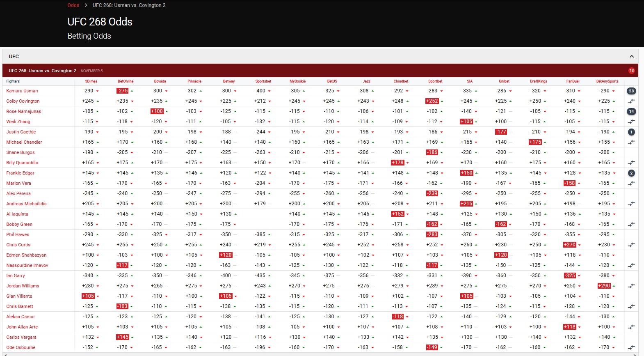Click highlighted +120 Betway odds for Edmen Shahbazyan
This screenshot has width=644, height=356.
pyautogui.click(x=226, y=255)
